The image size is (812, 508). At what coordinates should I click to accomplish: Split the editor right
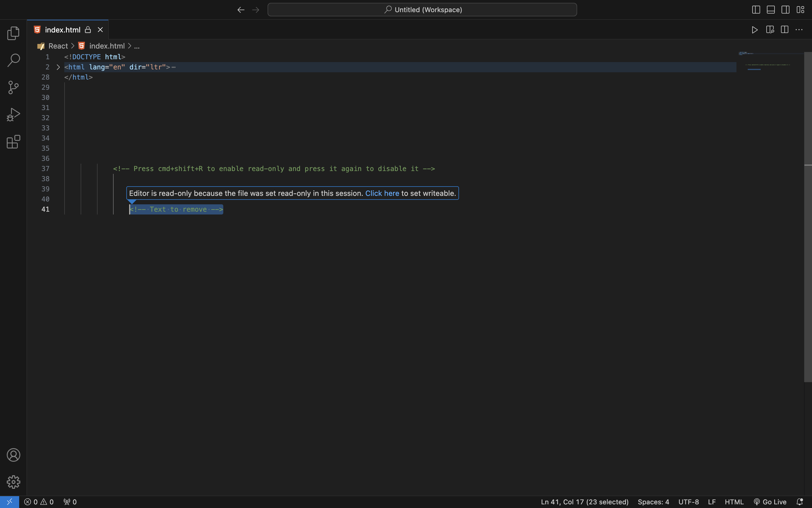click(784, 30)
